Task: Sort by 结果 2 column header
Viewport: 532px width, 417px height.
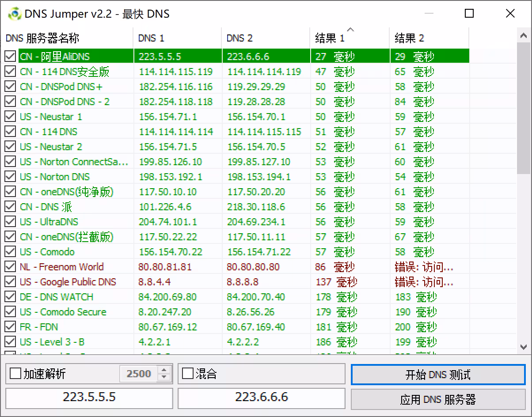Action: pyautogui.click(x=429, y=38)
